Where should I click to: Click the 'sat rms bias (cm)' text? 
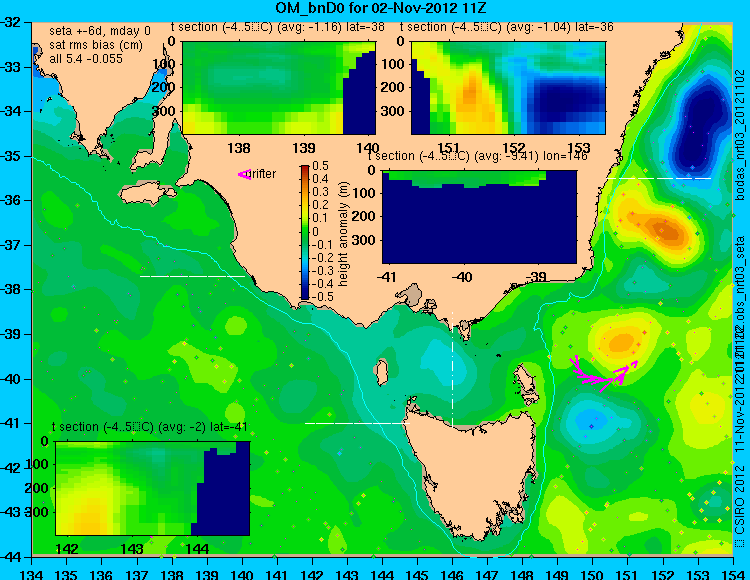click(x=96, y=45)
